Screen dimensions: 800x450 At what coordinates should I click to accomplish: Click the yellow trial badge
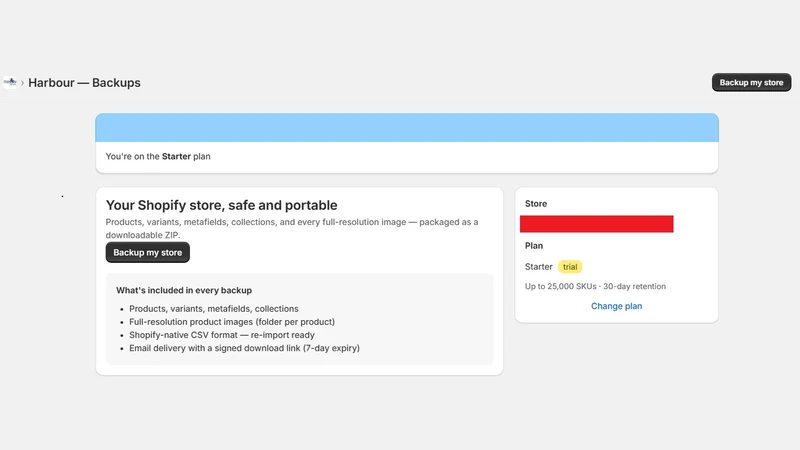coord(570,267)
